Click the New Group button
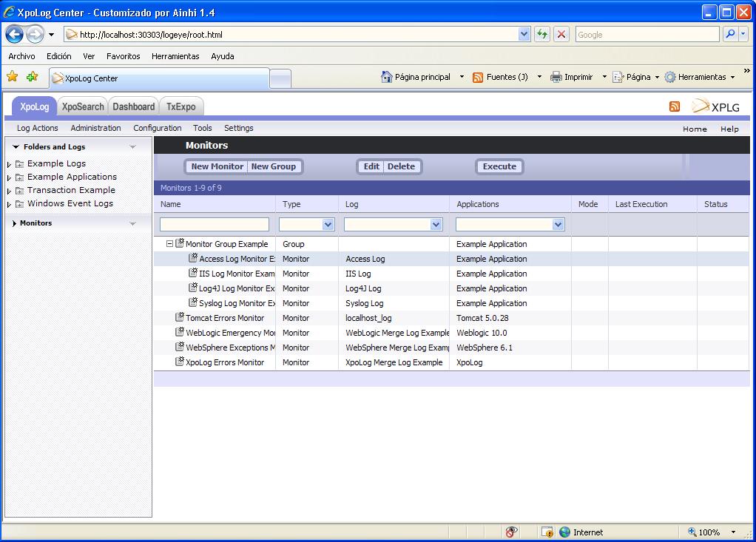Image resolution: width=756 pixels, height=542 pixels. [x=274, y=166]
